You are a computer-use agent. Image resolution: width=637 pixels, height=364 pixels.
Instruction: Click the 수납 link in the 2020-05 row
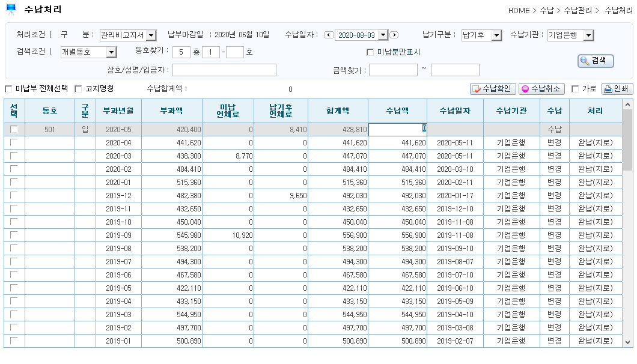click(x=555, y=130)
